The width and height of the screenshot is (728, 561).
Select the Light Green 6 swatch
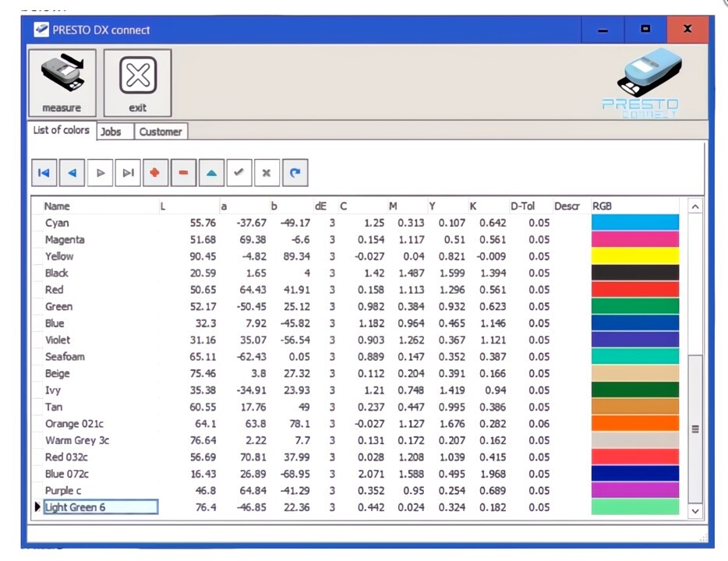point(634,506)
